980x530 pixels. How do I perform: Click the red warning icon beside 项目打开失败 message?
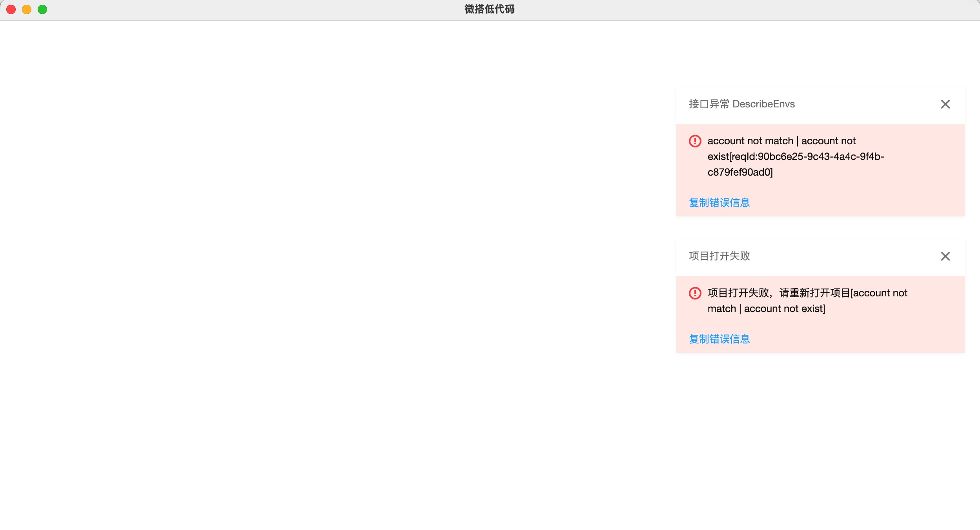pyautogui.click(x=695, y=293)
